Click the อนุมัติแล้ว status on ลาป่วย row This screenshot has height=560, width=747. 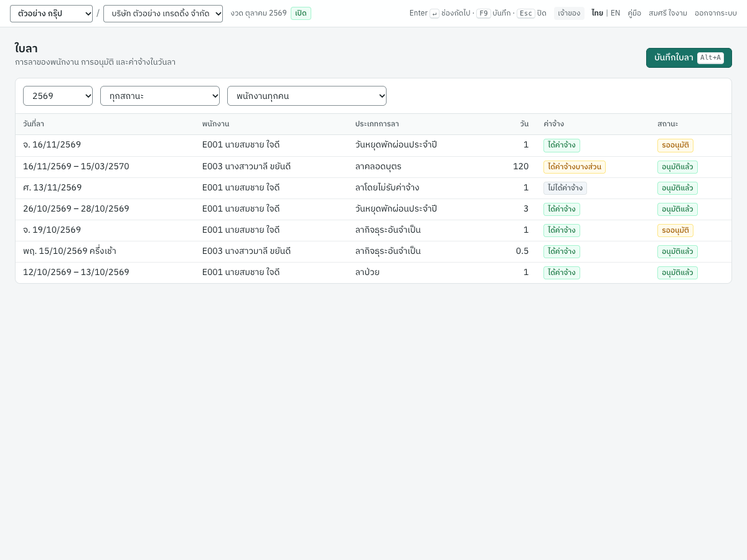[677, 273]
